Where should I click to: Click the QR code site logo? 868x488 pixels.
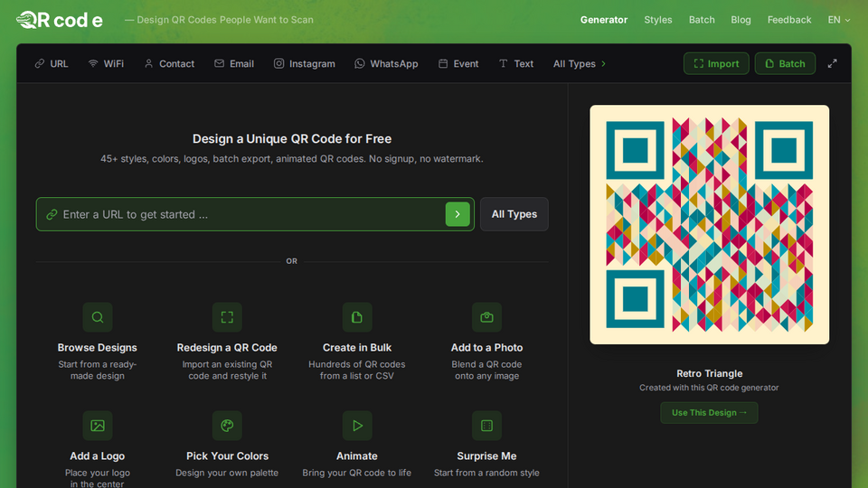[x=60, y=20]
